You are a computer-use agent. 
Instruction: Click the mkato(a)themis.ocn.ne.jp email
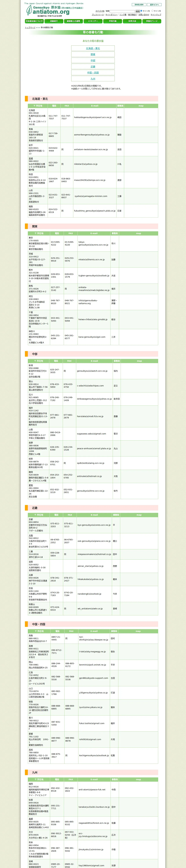[x=92, y=259]
